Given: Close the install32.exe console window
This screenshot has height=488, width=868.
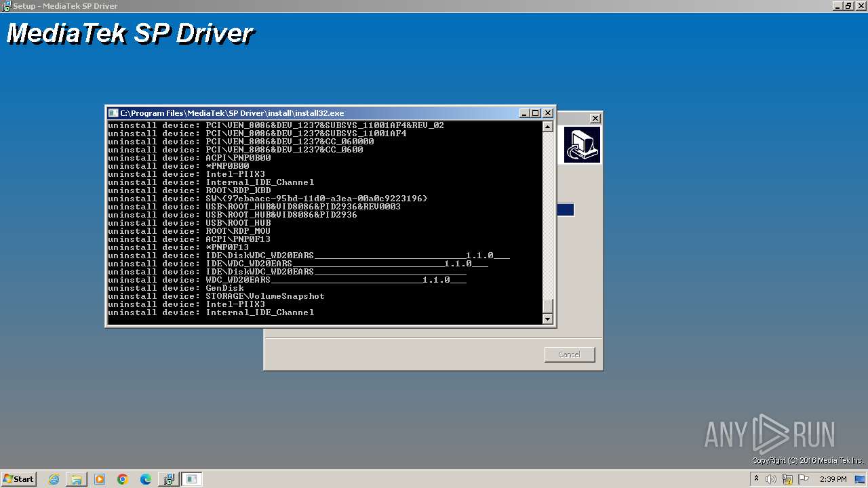Looking at the screenshot, I should [548, 113].
